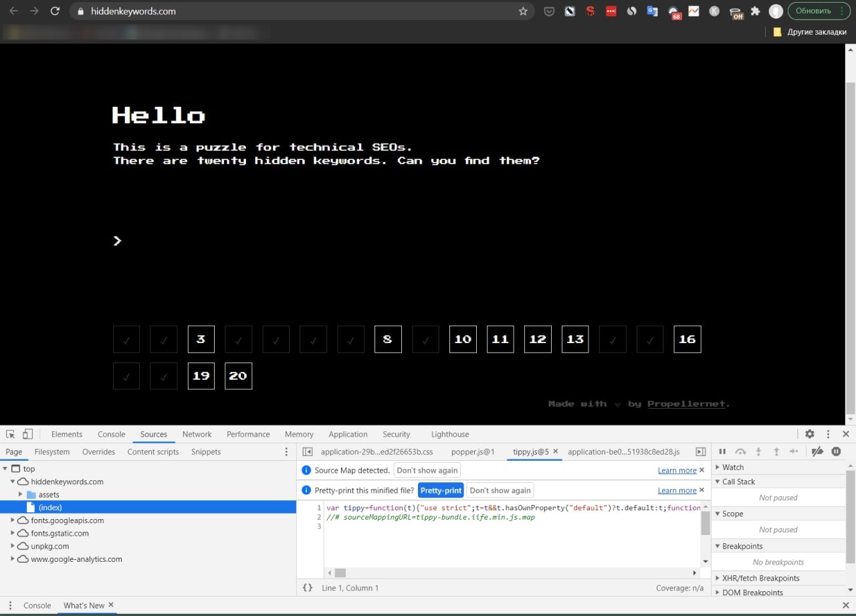Click Don't show again for Source Map
Image resolution: width=856 pixels, height=616 pixels.
pyautogui.click(x=427, y=470)
